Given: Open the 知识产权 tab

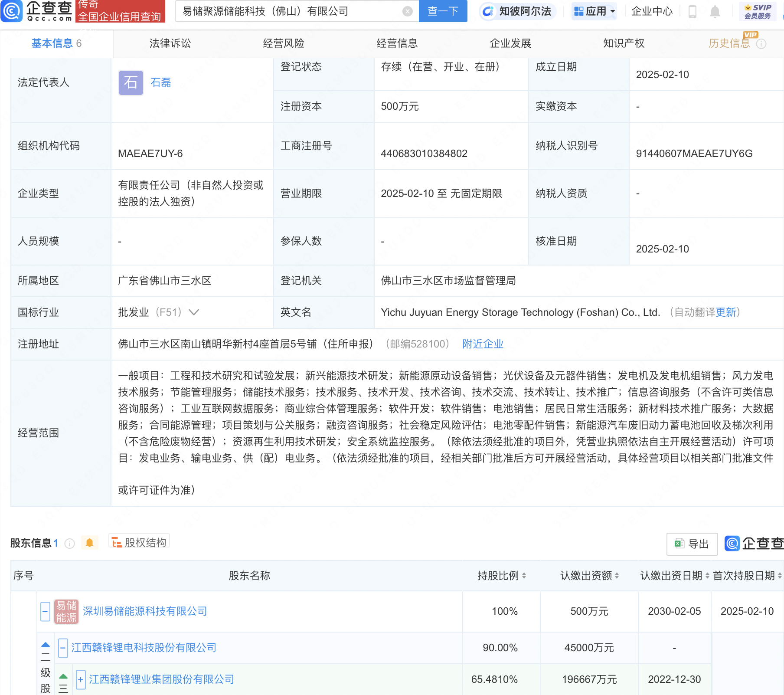Looking at the screenshot, I should pyautogui.click(x=623, y=43).
